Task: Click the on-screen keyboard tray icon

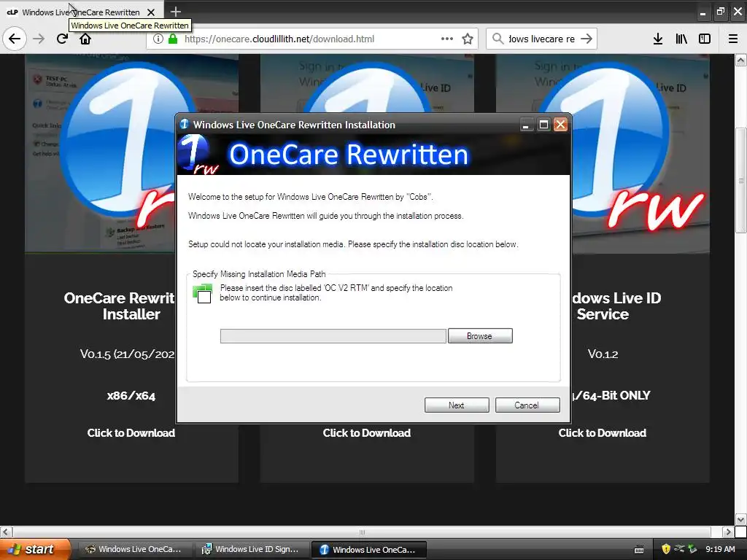Action: [639, 550]
